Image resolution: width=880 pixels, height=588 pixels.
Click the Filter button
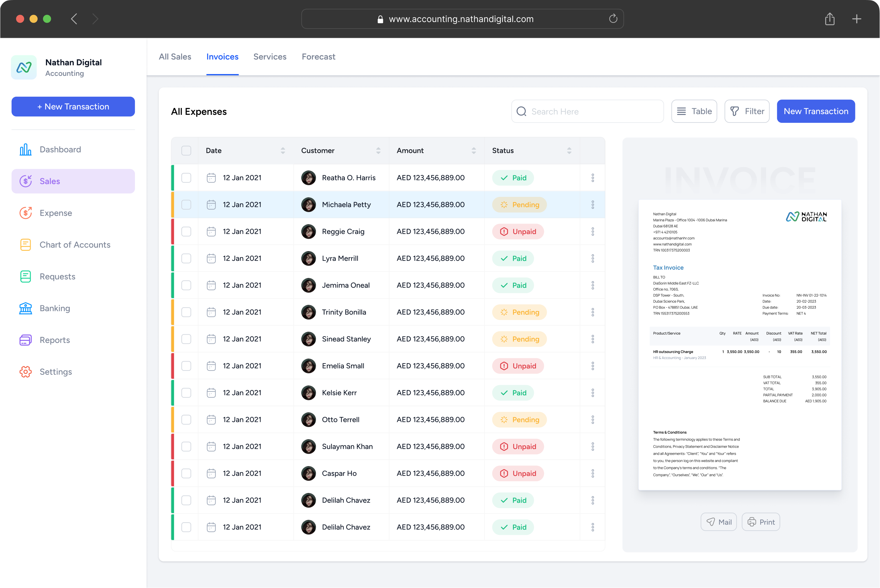[747, 111]
